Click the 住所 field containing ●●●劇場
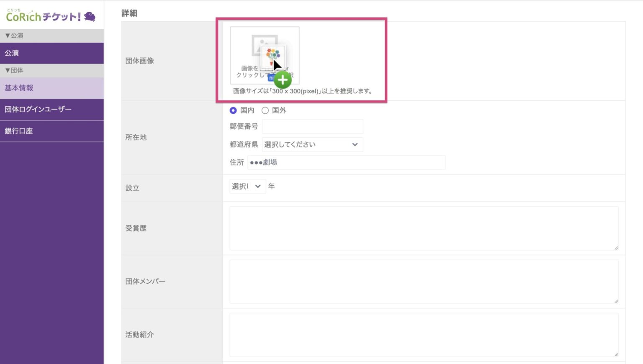The width and height of the screenshot is (643, 364). pos(345,162)
